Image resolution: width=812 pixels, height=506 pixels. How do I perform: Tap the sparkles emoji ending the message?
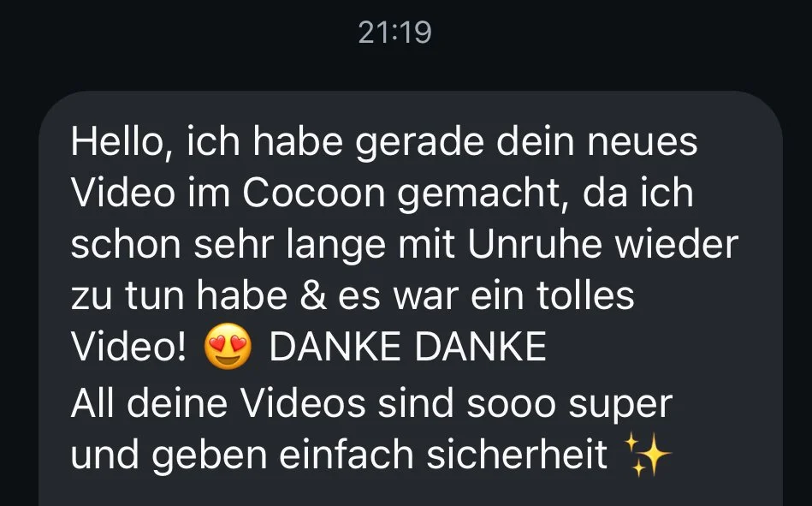tap(648, 455)
